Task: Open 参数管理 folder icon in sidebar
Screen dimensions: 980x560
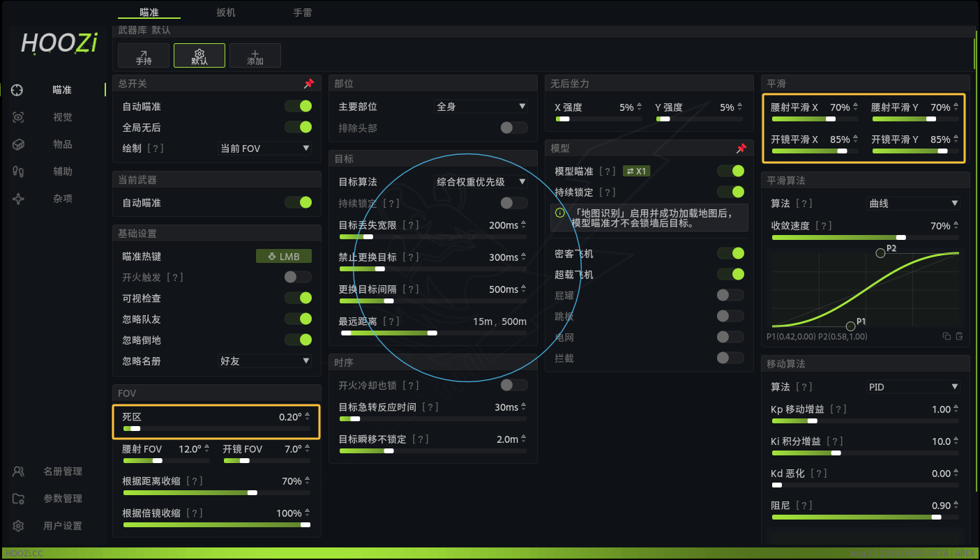Action: pos(19,499)
